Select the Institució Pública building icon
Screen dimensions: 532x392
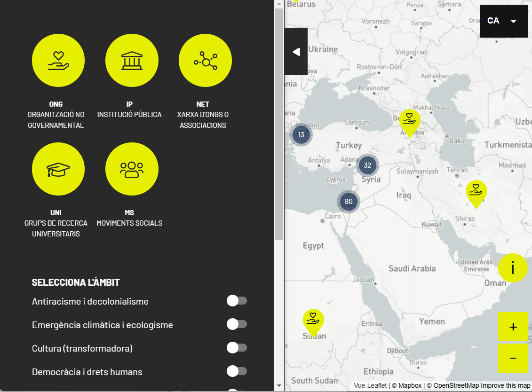132,61
